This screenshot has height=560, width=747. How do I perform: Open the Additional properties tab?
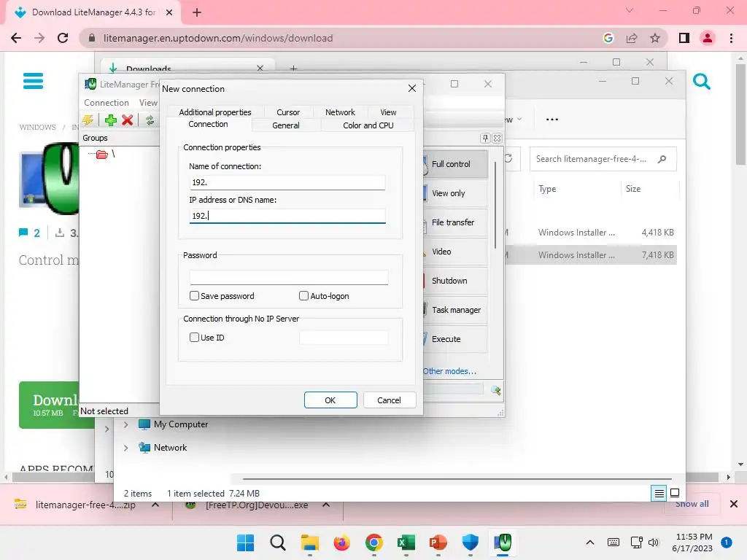click(215, 112)
